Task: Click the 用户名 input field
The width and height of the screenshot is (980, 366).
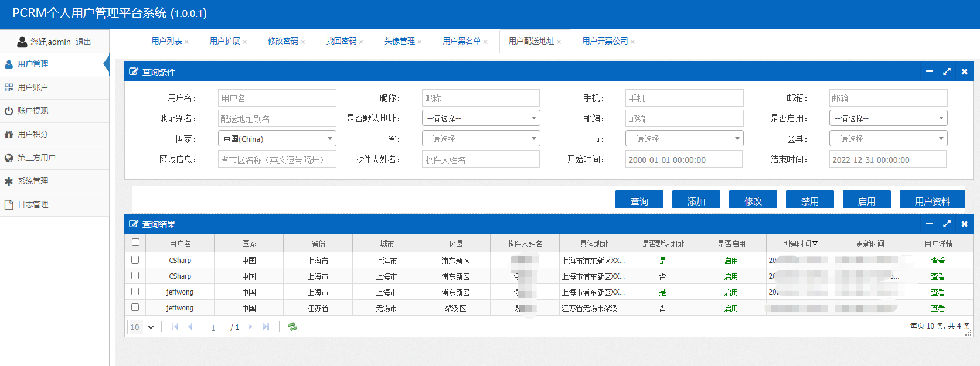Action: click(x=277, y=98)
